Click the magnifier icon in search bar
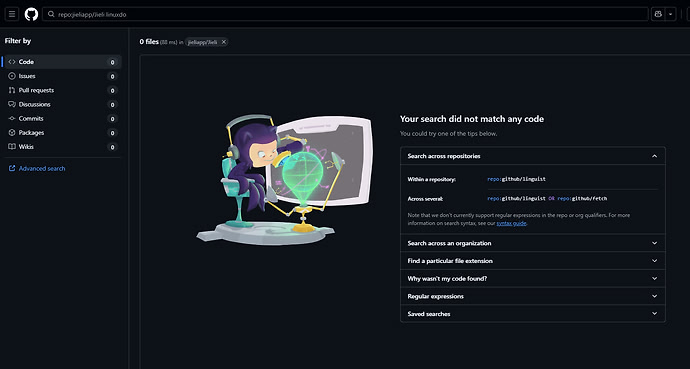This screenshot has height=369, width=690. [x=51, y=14]
